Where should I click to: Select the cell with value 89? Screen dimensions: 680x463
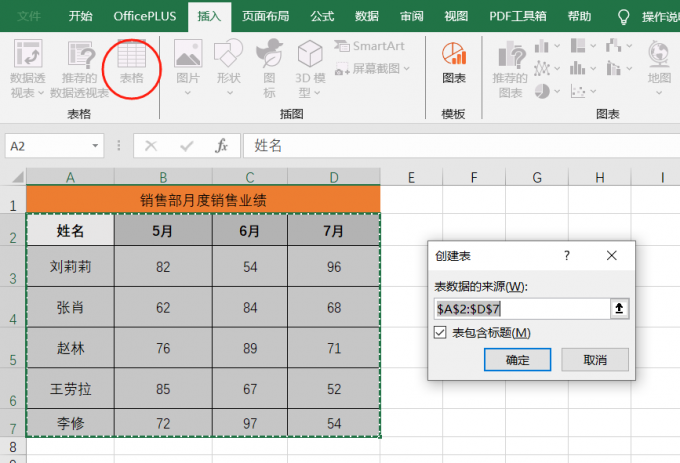pos(250,348)
